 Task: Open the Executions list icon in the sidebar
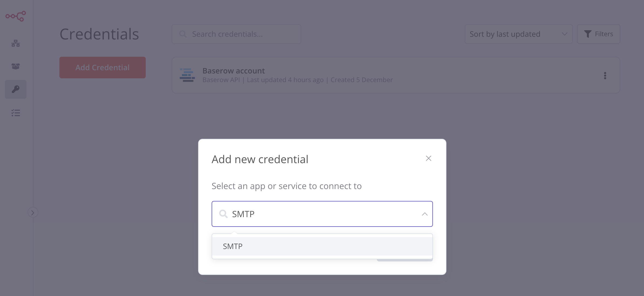pyautogui.click(x=16, y=113)
